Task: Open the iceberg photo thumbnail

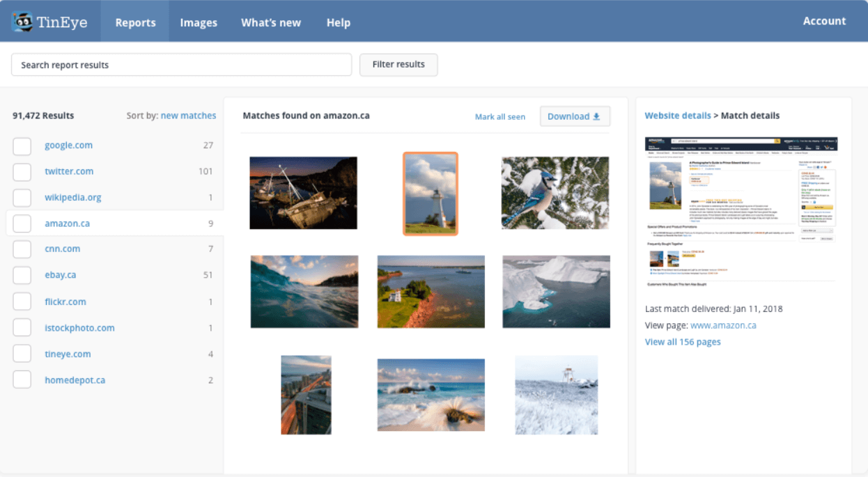Action: tap(556, 292)
